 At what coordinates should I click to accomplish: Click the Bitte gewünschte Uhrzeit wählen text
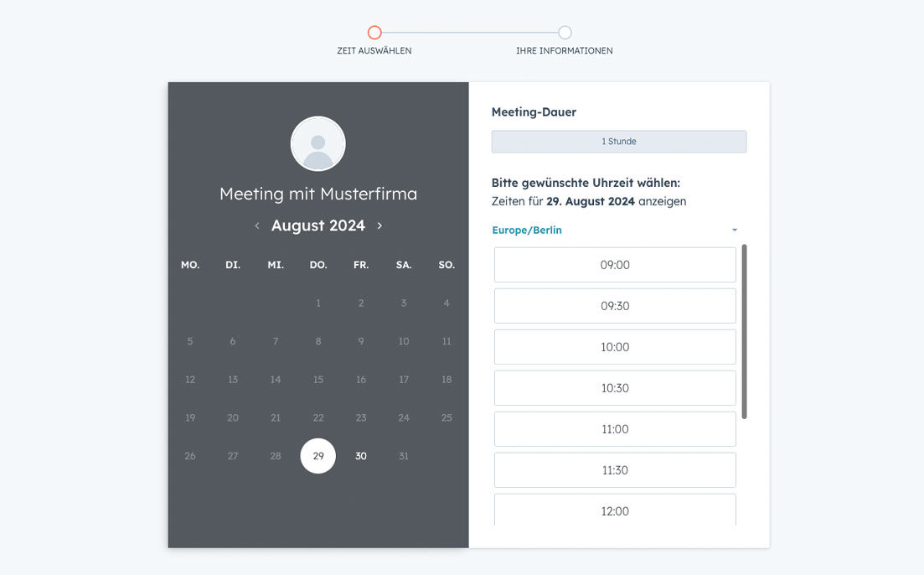(586, 183)
